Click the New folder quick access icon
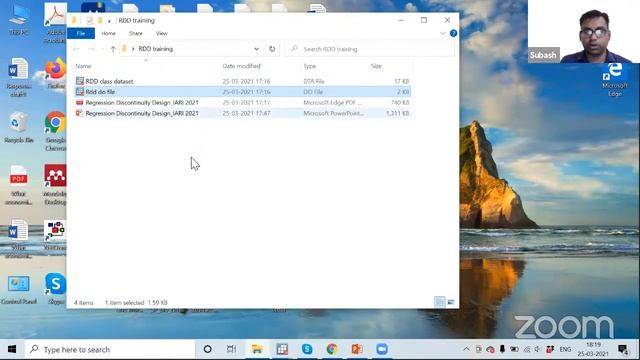Viewport: 640px width, 360px height. [x=100, y=20]
